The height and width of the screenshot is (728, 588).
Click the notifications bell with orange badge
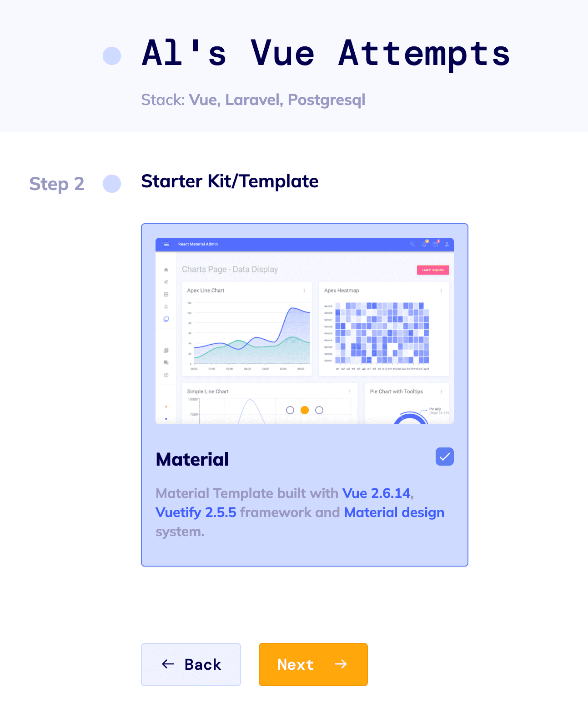click(424, 244)
